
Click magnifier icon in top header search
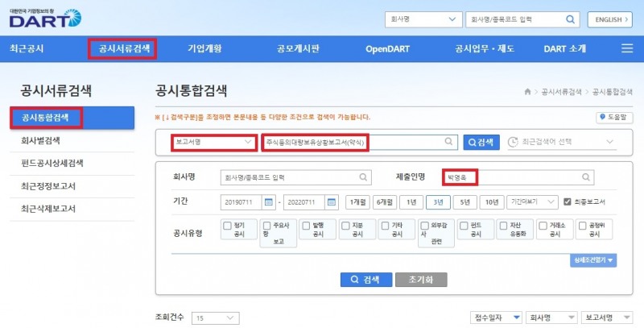pyautogui.click(x=570, y=19)
